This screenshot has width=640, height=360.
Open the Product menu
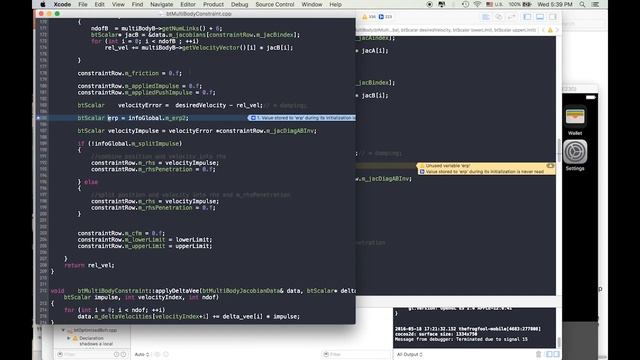(x=213, y=4)
